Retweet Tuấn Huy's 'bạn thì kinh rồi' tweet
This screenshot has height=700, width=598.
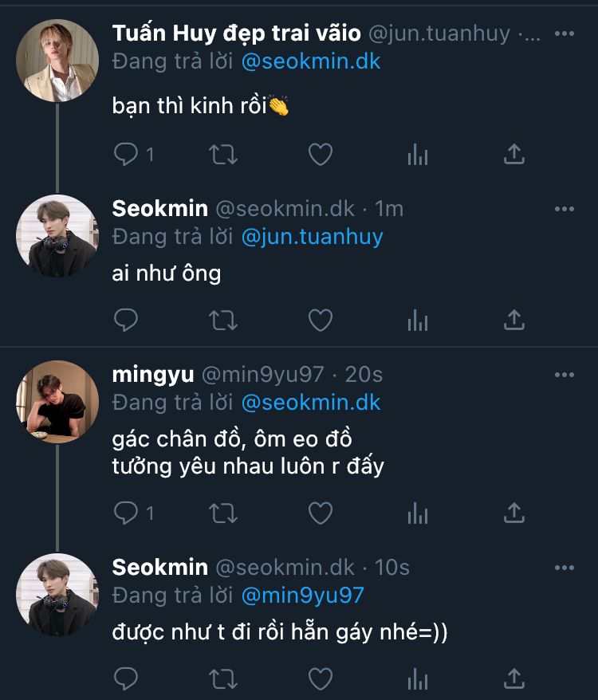(x=222, y=154)
